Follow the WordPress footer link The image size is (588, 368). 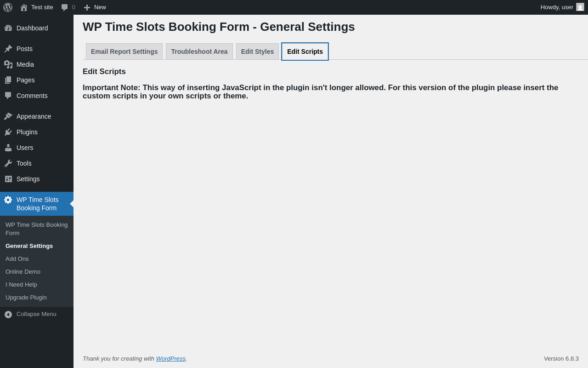pos(171,359)
